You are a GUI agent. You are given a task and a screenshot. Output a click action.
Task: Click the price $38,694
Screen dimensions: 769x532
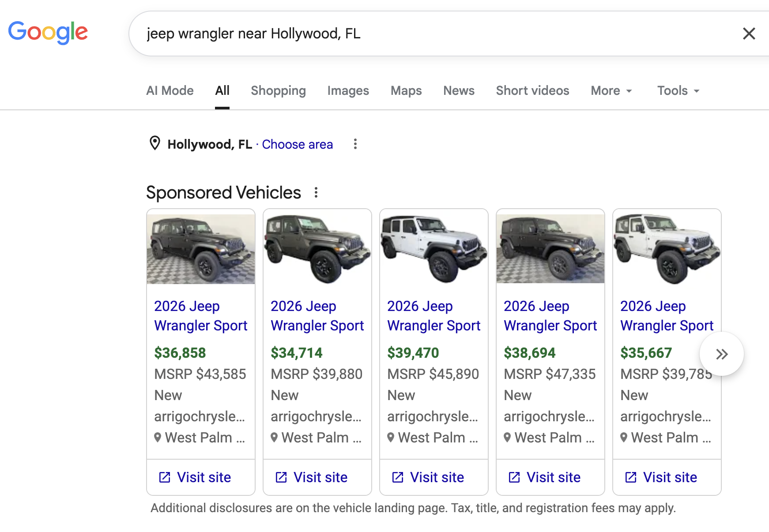[530, 353]
